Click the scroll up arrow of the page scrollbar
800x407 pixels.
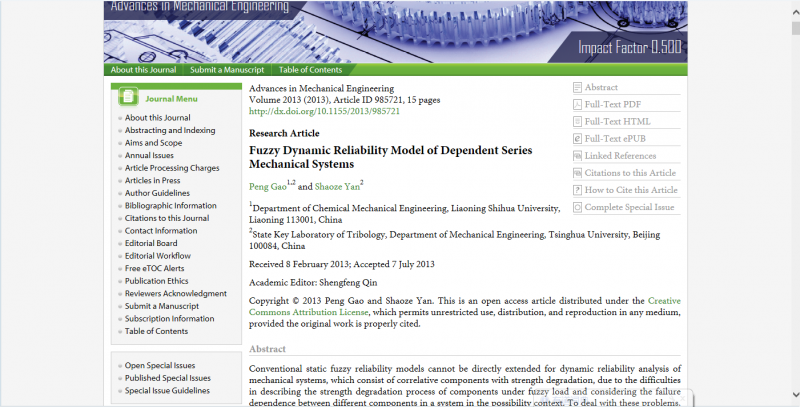click(x=795, y=11)
